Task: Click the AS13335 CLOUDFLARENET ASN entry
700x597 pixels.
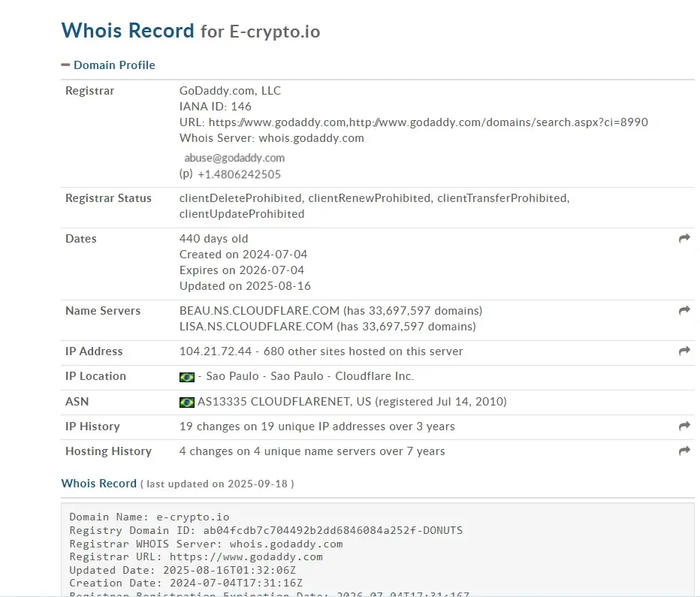Action: [x=352, y=402]
